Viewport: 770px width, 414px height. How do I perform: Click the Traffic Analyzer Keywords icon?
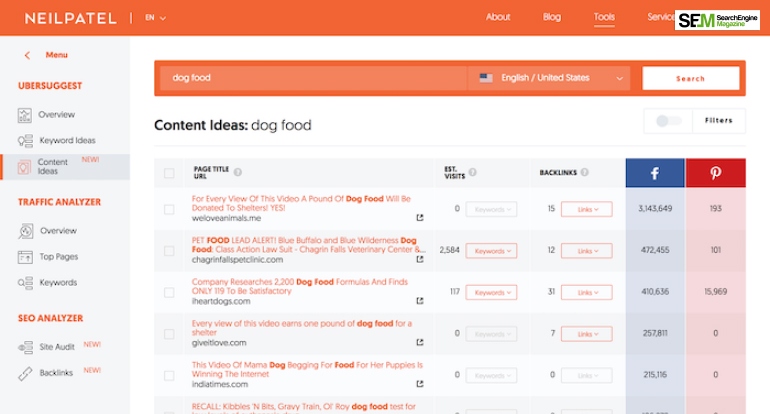click(x=25, y=283)
